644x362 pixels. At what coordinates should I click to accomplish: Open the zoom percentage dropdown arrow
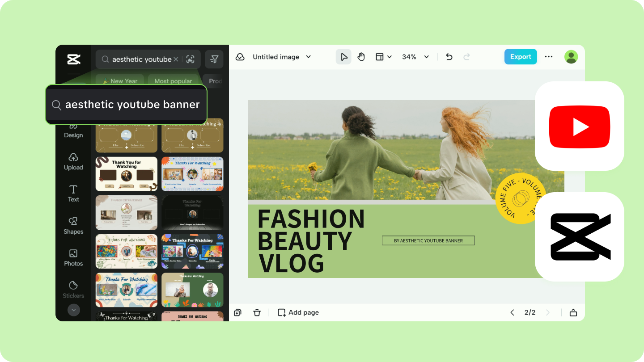point(426,57)
